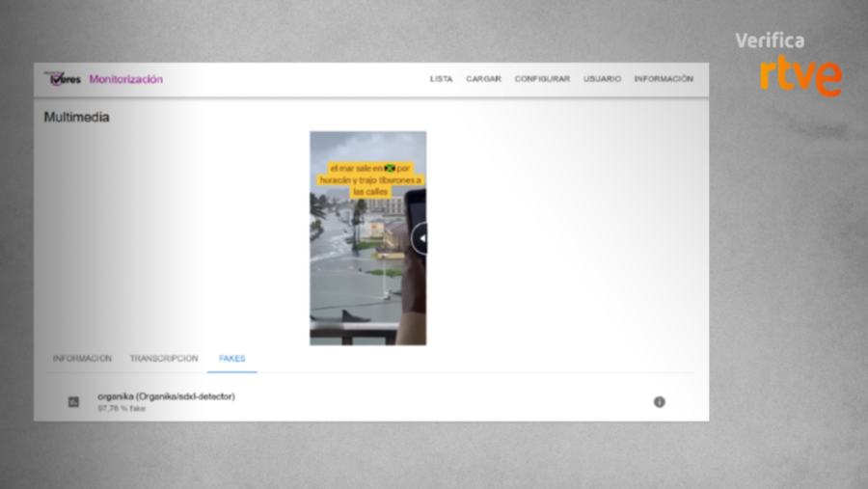The image size is (868, 489).
Task: Click the image icon beside the organika detector
Action: pyautogui.click(x=73, y=402)
